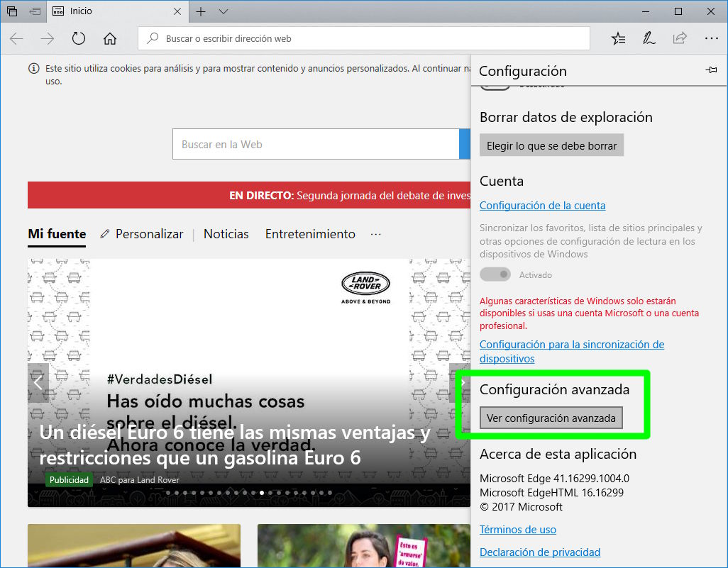Click the Buscar en la Web field
Viewport: 728px width, 568px height.
tap(316, 144)
